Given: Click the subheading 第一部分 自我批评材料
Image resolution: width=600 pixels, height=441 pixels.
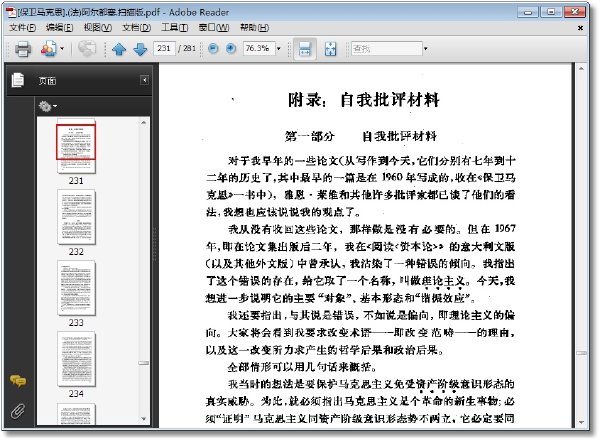Looking at the screenshot, I should 360,136.
